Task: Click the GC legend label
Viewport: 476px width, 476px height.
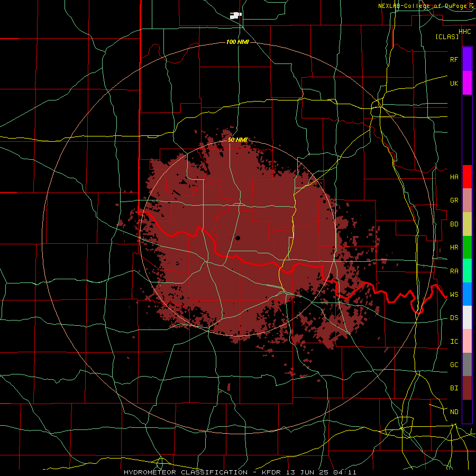Action: coord(454,364)
